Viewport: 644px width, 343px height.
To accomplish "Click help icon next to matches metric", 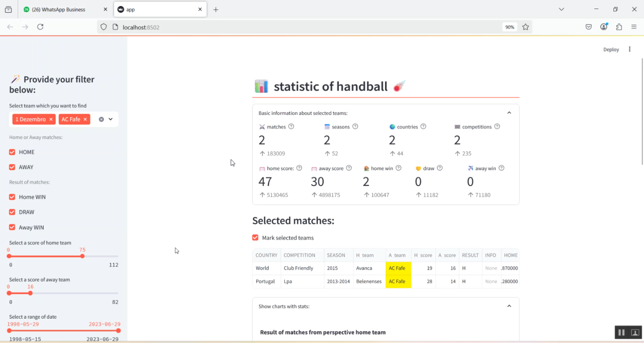I will coord(291,126).
